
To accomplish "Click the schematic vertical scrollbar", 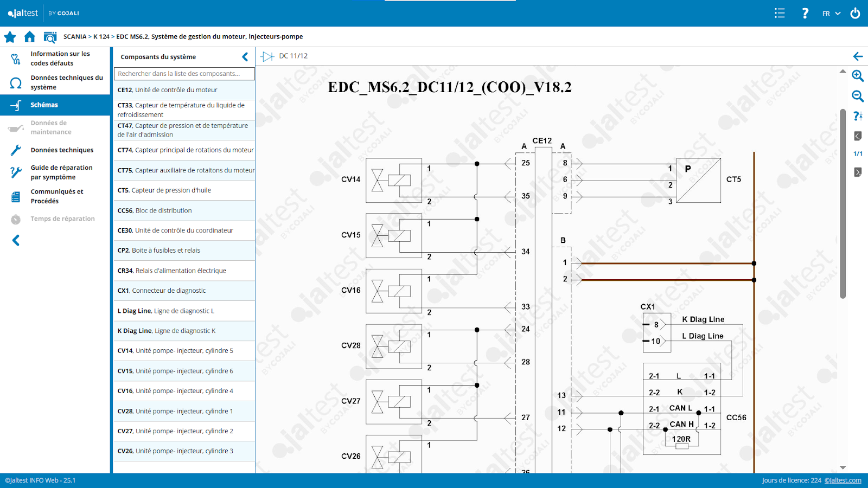I will point(843,203).
